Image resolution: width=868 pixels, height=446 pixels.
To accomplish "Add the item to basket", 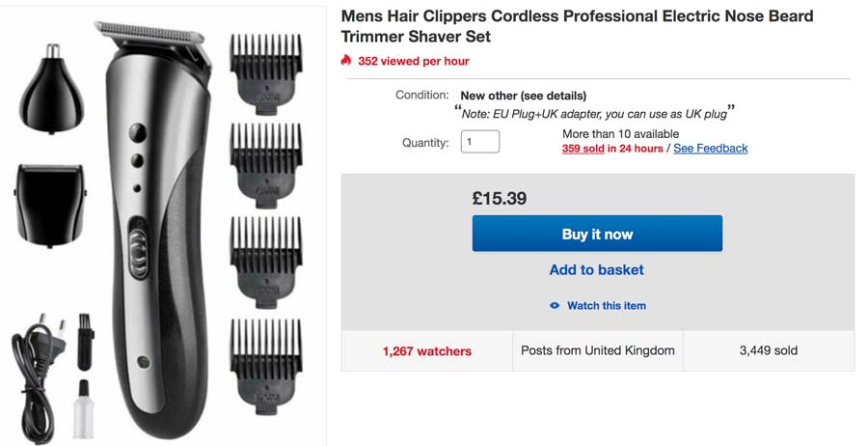I will (x=596, y=270).
